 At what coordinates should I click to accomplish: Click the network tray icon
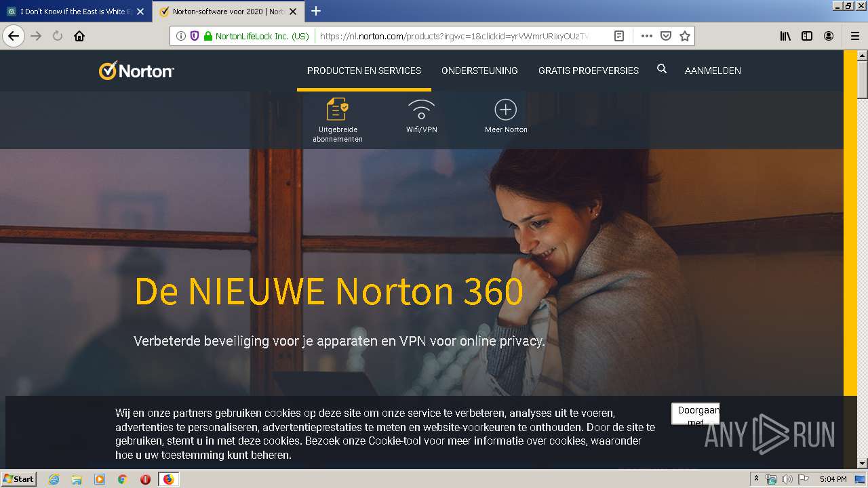(x=771, y=479)
